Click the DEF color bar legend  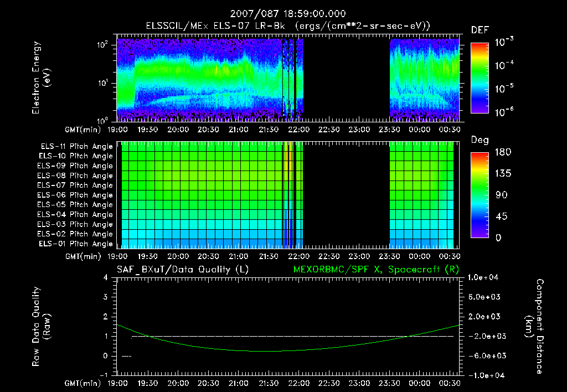[480, 78]
